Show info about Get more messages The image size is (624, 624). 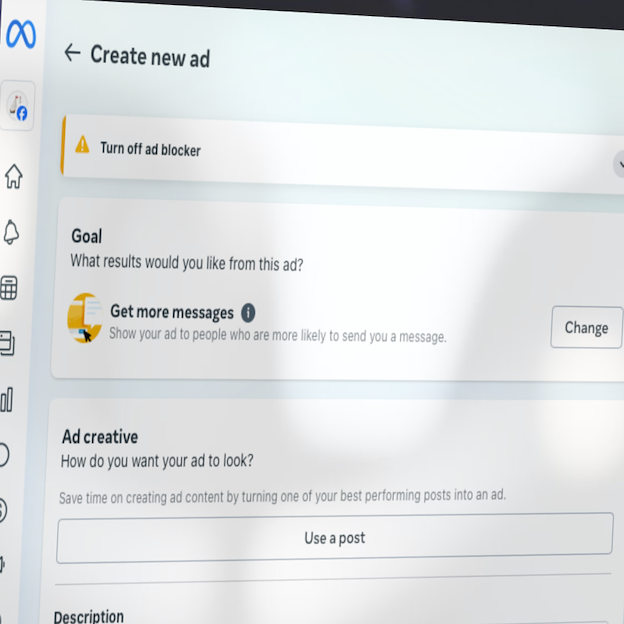248,313
